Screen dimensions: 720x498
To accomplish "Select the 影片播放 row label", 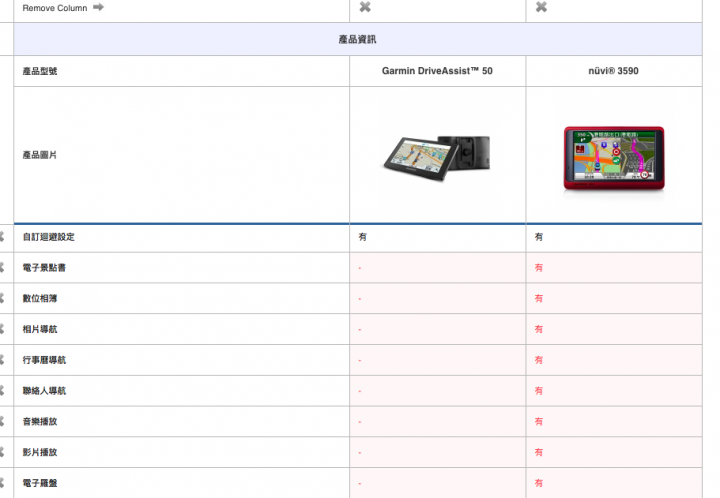I will click(40, 452).
